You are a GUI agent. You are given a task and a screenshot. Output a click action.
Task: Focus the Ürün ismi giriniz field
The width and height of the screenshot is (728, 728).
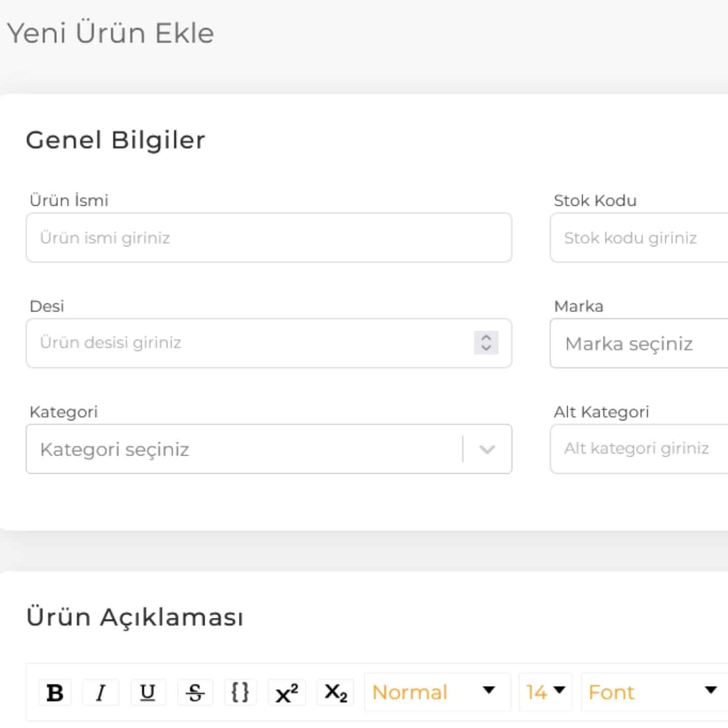[x=269, y=238]
